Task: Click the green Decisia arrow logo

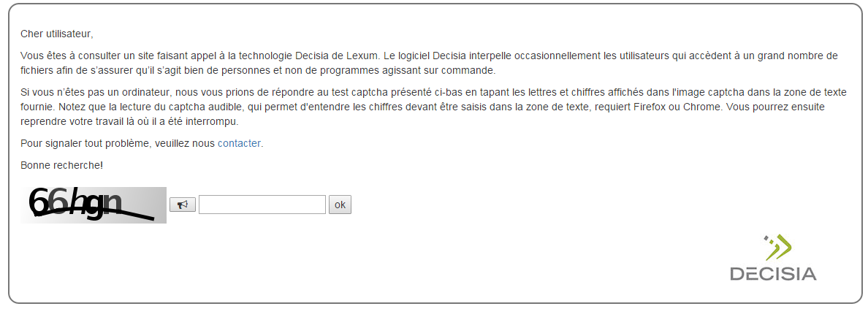Action: tap(777, 248)
